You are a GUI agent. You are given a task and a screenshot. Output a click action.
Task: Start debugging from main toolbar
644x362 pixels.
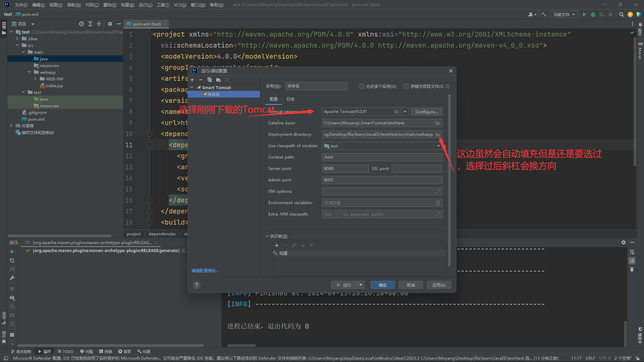pos(593,14)
